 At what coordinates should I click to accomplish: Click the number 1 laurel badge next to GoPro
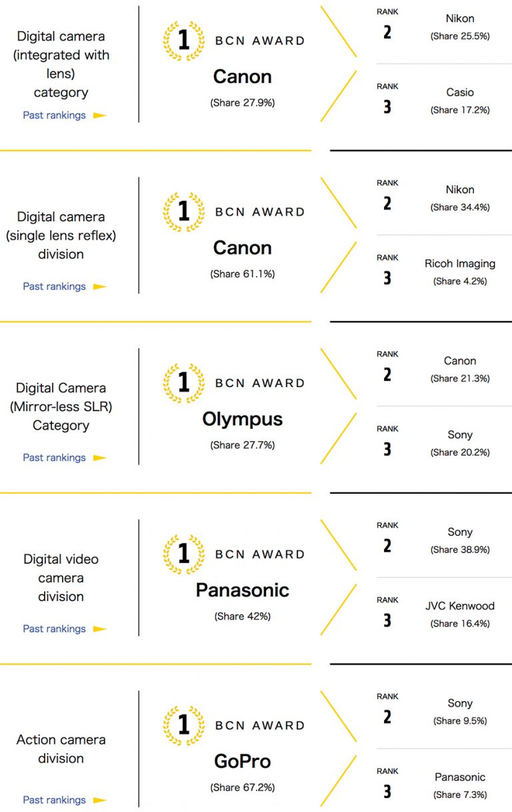click(182, 725)
